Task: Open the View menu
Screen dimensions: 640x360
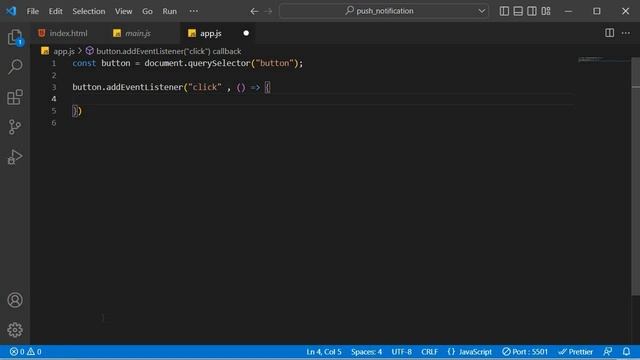Action: pyautogui.click(x=123, y=11)
